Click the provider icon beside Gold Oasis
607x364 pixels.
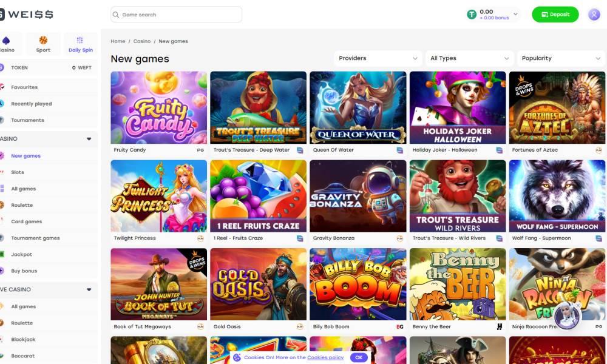pos(300,327)
